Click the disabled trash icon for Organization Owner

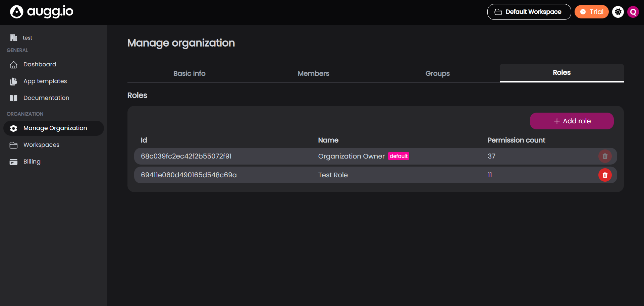[x=605, y=156]
